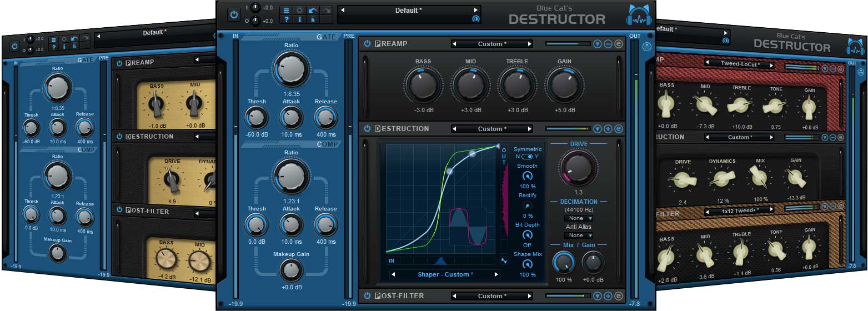Screen dimensions: 868x311
Task: Toggle Post-Filter section power in center window
Action: 367,296
